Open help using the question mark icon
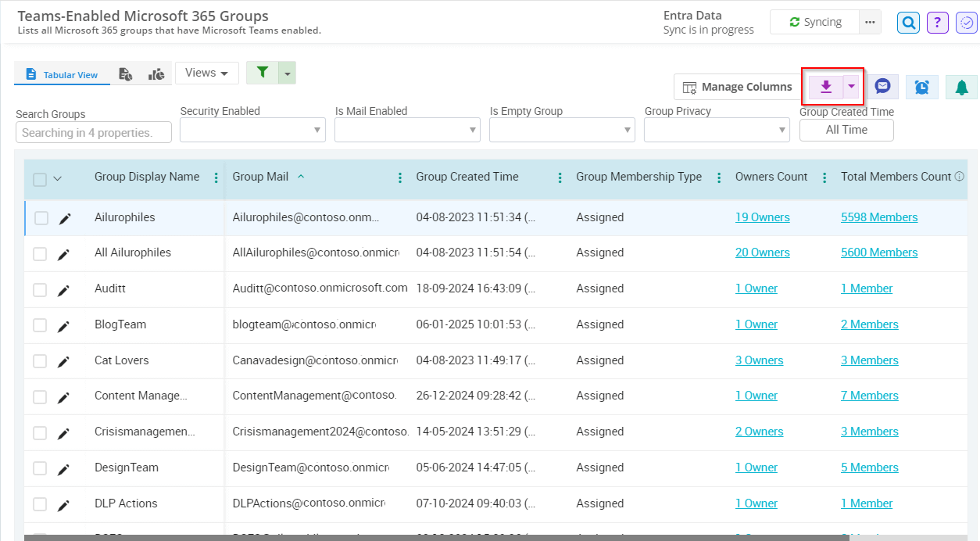Image resolution: width=980 pixels, height=541 pixels. (x=937, y=22)
